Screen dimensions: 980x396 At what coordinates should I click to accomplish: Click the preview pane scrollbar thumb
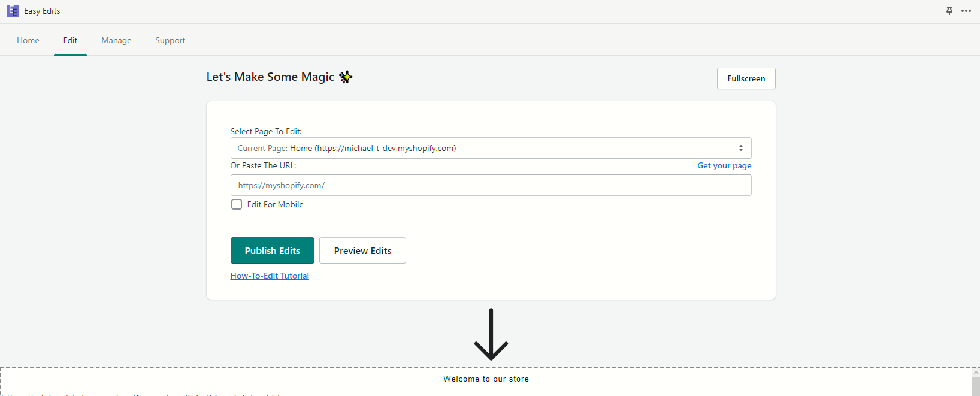[975, 386]
